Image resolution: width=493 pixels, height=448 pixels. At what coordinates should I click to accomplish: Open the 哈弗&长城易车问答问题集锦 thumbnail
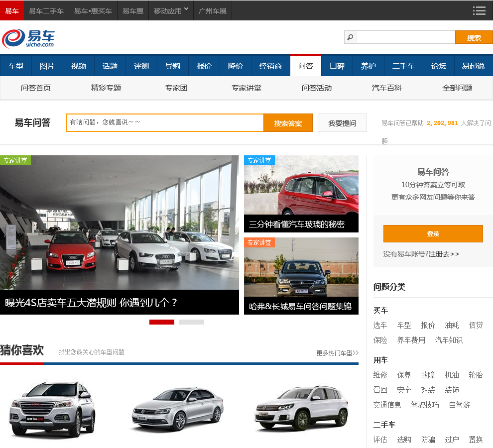pos(301,276)
